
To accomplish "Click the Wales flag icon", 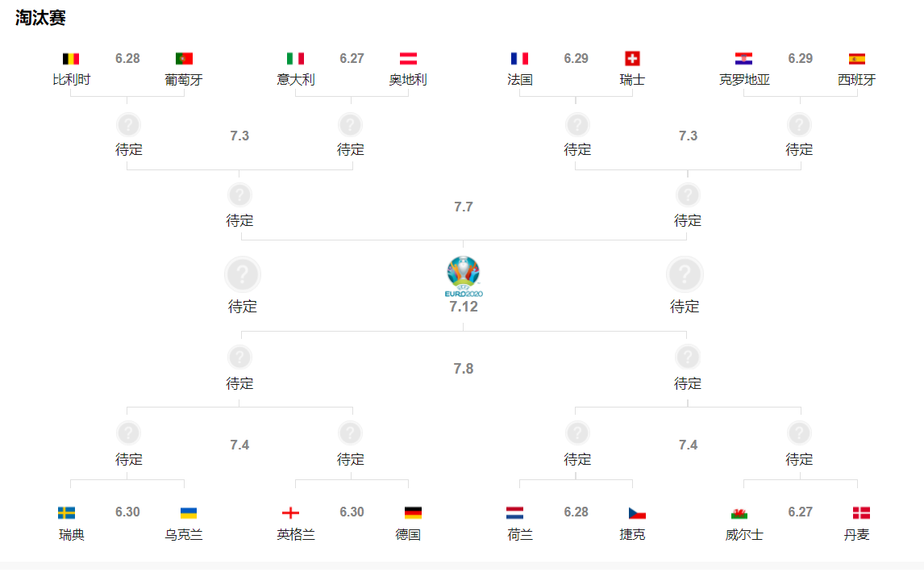I will coord(739,513).
